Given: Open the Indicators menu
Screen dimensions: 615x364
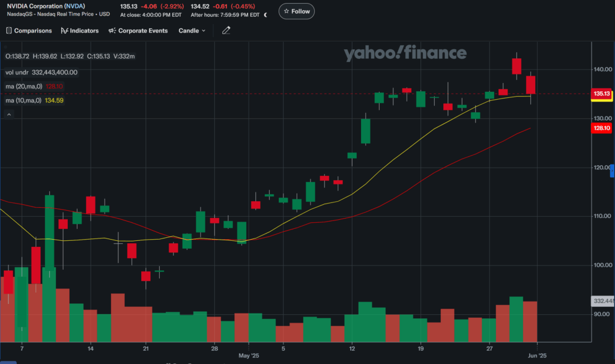Looking at the screenshot, I should (80, 31).
